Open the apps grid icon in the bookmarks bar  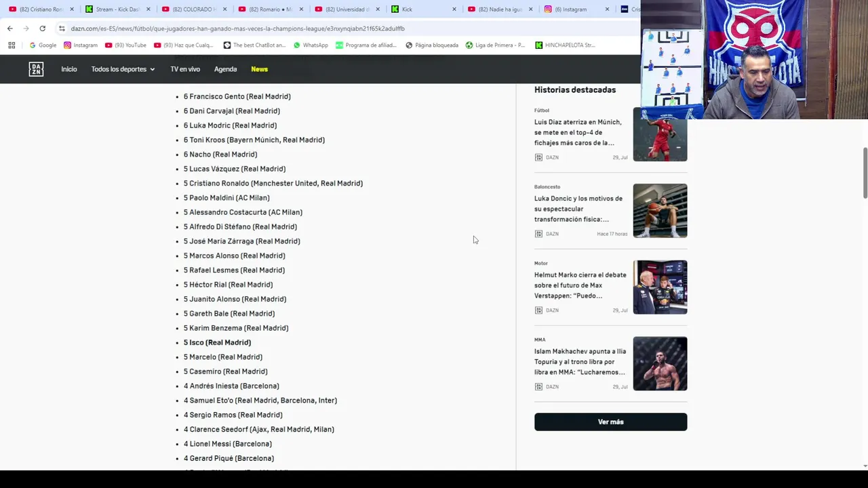point(12,45)
